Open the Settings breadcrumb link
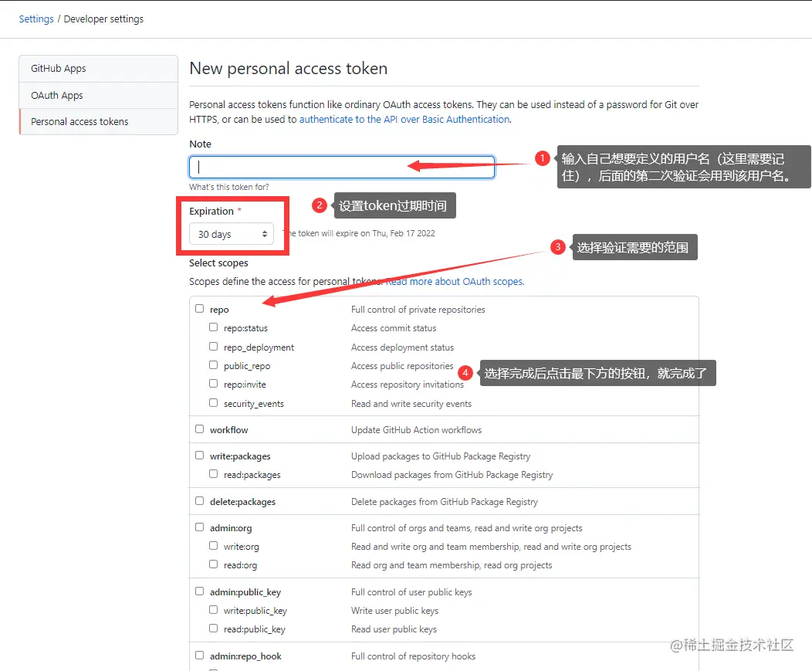 click(36, 19)
